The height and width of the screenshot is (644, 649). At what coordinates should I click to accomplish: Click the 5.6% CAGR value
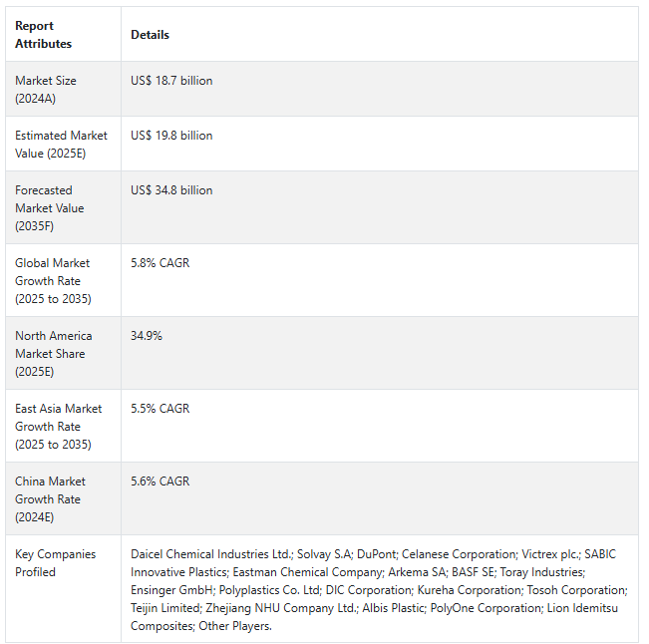pyautogui.click(x=160, y=482)
